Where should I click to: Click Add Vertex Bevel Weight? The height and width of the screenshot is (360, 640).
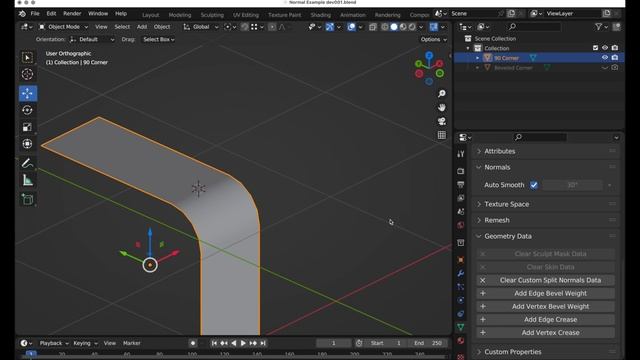(x=546, y=307)
